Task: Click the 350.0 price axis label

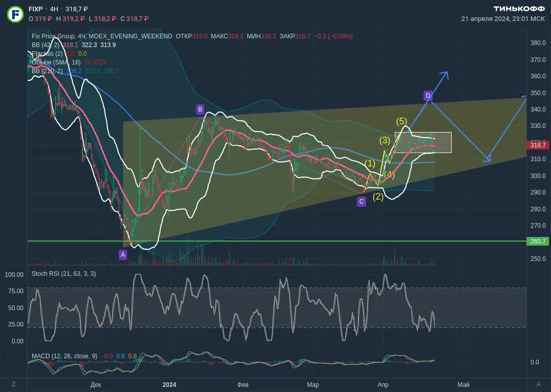Action: [538, 93]
